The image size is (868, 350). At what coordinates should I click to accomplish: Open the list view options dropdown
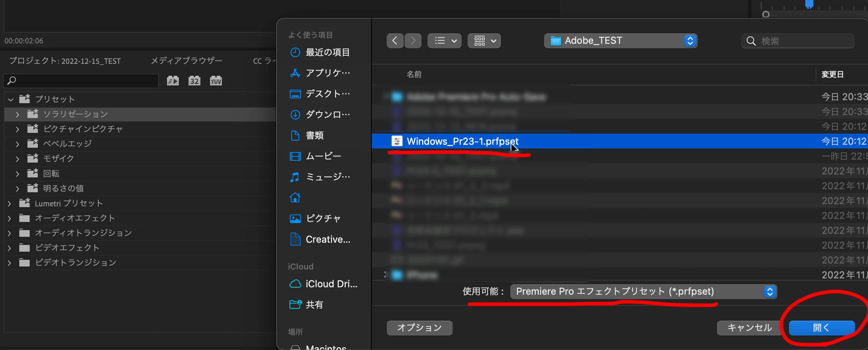445,41
